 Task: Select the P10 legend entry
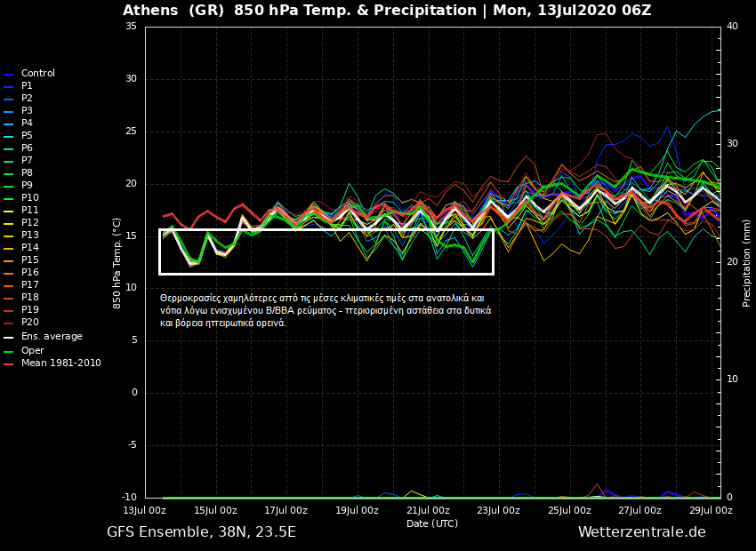[x=29, y=198]
